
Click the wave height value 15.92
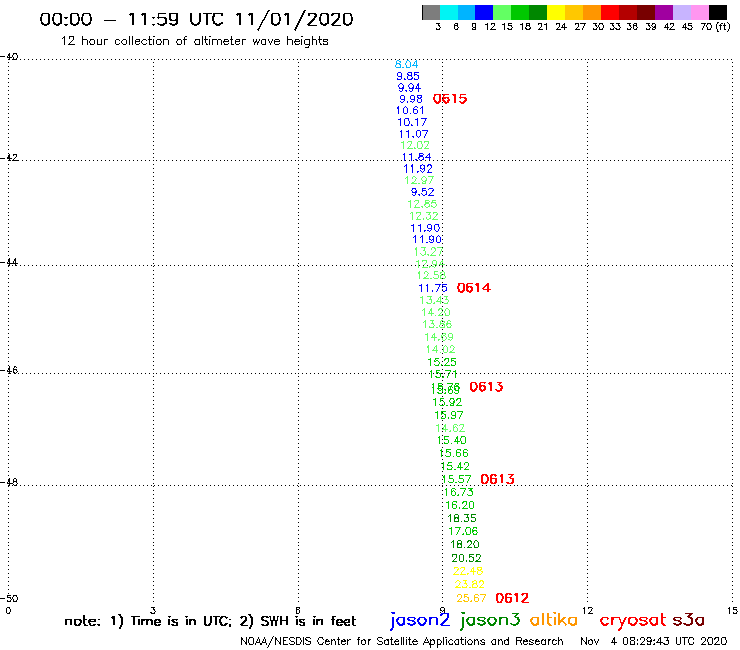[447, 403]
